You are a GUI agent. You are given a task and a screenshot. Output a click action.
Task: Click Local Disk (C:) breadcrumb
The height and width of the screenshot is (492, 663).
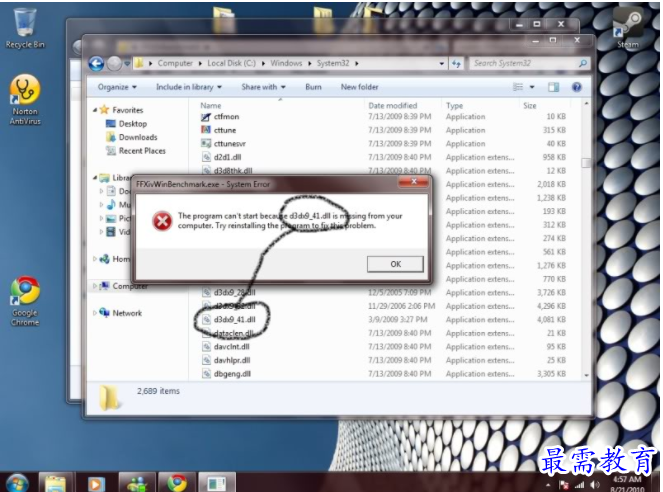point(231,63)
